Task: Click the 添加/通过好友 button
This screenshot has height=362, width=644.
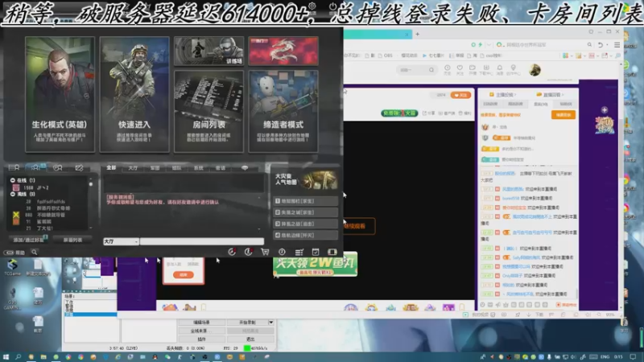Action: click(28, 240)
